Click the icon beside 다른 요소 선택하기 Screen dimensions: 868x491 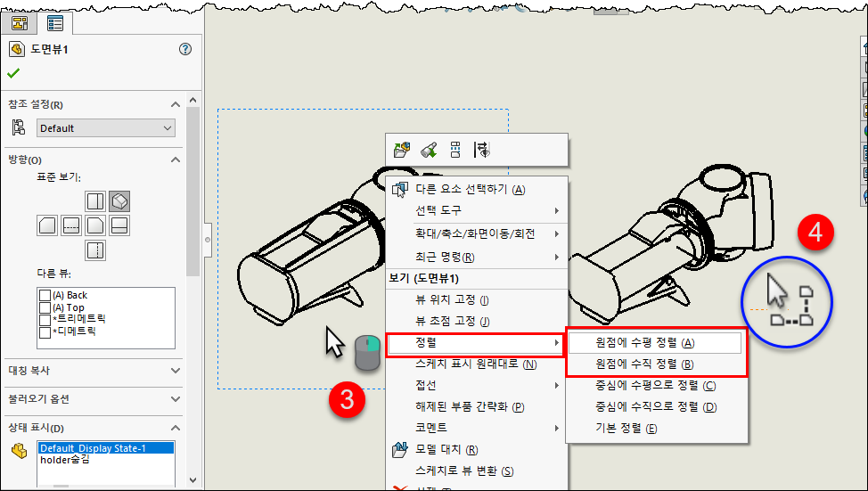tap(399, 189)
